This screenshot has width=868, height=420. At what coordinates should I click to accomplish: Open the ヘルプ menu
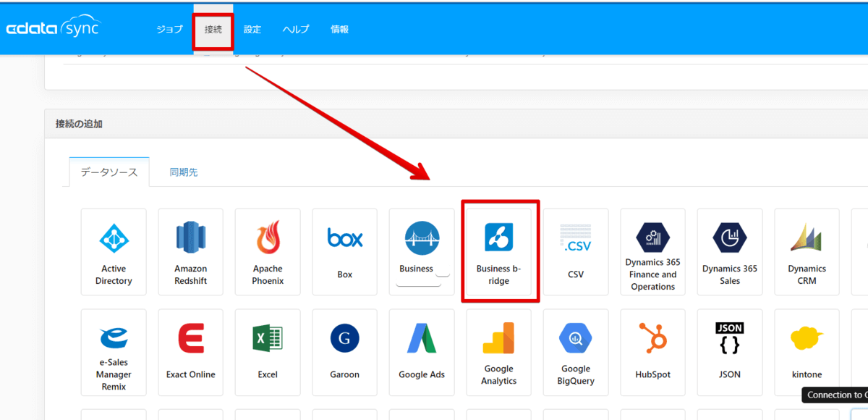[296, 29]
